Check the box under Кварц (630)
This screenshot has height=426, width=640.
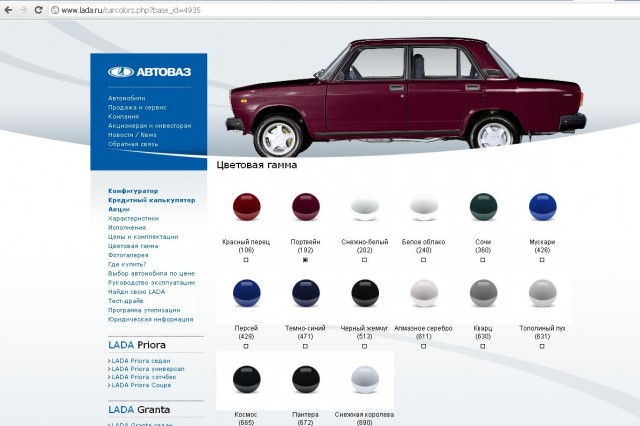click(483, 346)
